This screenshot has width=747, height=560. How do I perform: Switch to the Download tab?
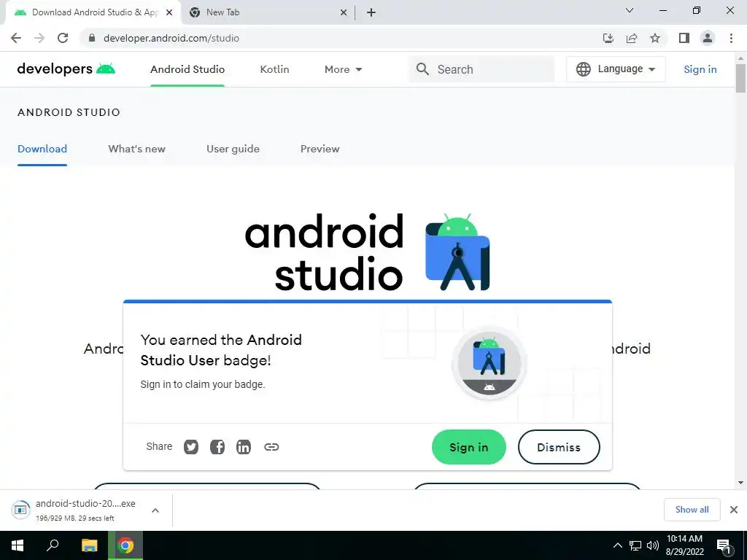(x=42, y=149)
